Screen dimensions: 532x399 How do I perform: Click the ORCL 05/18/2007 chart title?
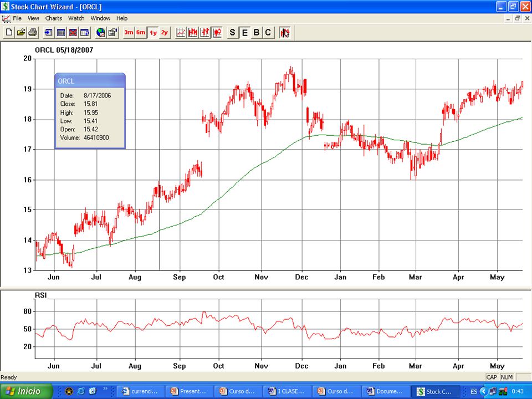pos(64,50)
